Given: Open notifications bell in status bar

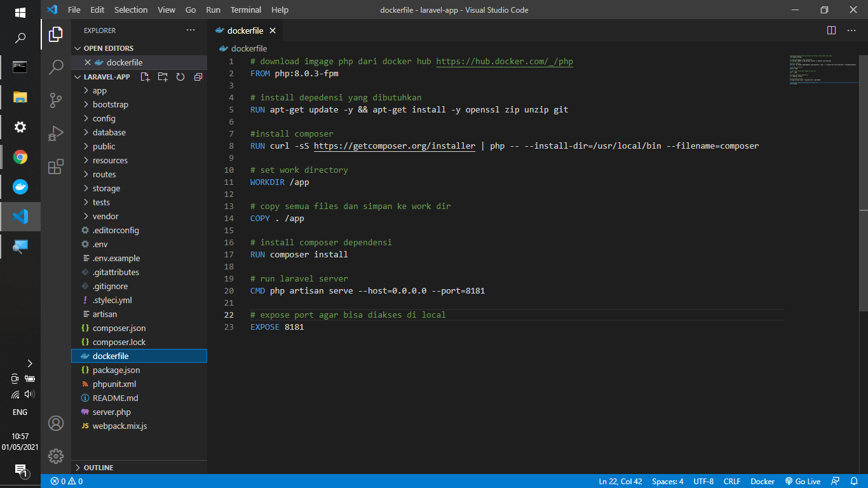Looking at the screenshot, I should pos(855,482).
